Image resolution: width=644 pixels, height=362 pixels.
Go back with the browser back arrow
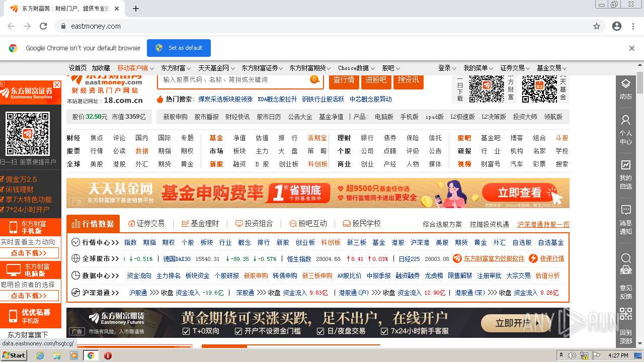11,26
